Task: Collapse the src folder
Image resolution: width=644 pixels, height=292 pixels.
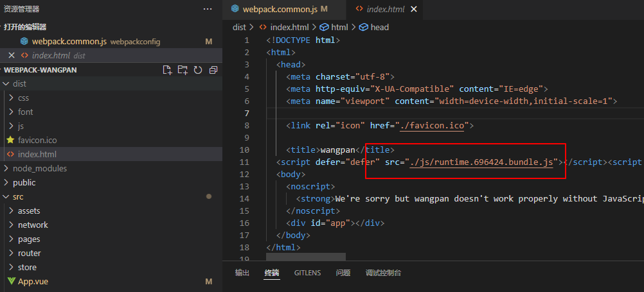Action: pyautogui.click(x=5, y=197)
